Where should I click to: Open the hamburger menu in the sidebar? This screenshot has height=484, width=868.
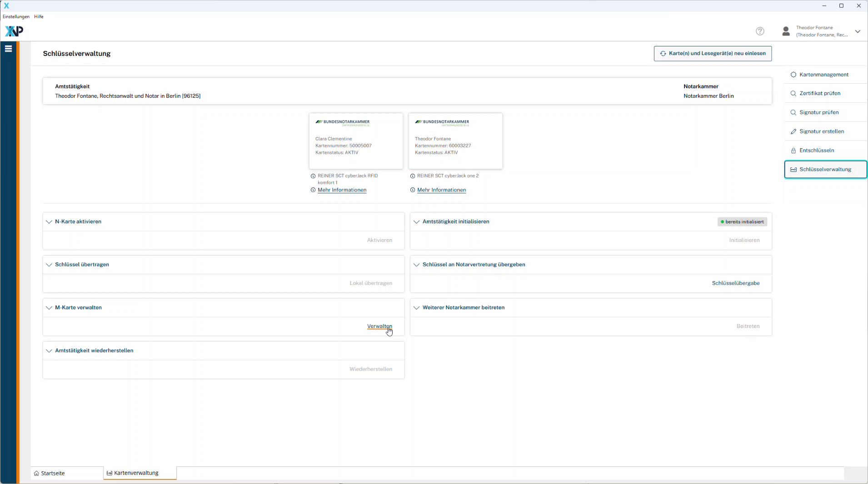tap(8, 49)
